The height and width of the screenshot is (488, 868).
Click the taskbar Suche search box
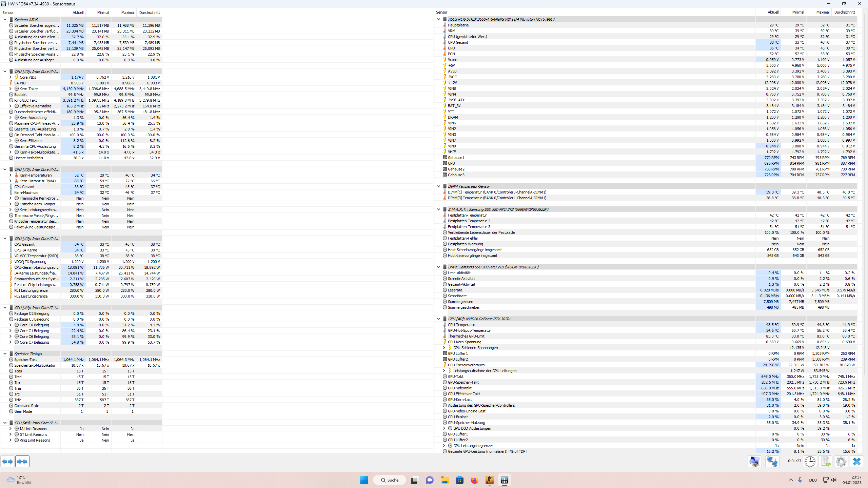389,480
